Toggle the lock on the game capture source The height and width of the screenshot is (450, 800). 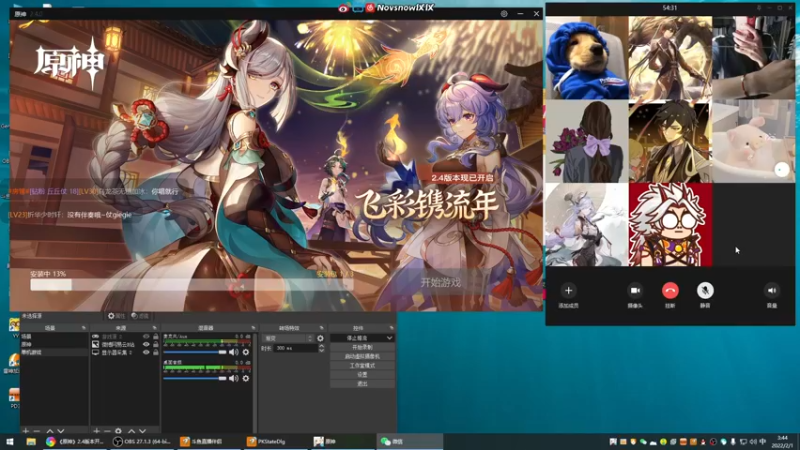point(156,336)
